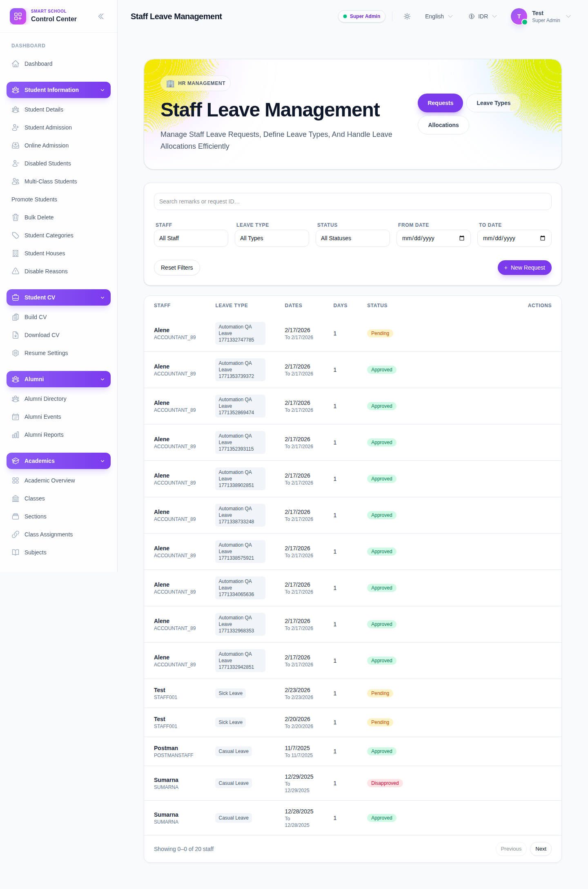The image size is (588, 889).
Task: Click the Alumni Reports chart icon
Action: pyautogui.click(x=16, y=435)
